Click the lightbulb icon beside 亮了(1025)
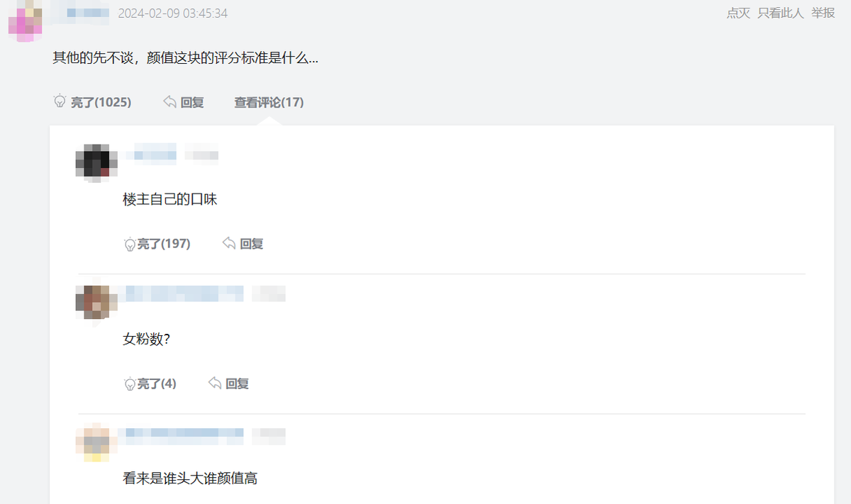The width and height of the screenshot is (851, 504). (60, 101)
